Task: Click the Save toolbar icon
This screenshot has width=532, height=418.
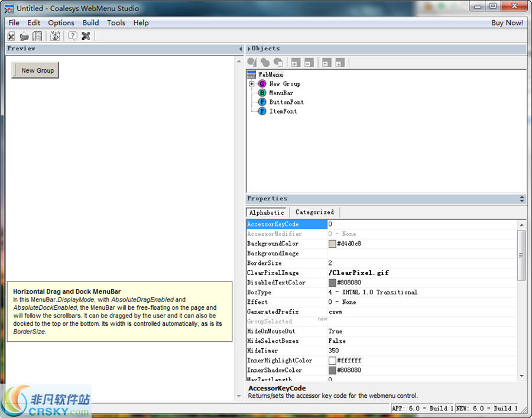Action: (37, 36)
